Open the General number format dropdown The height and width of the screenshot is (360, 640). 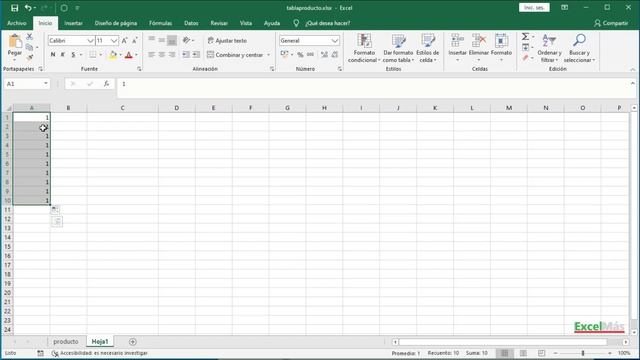click(335, 40)
